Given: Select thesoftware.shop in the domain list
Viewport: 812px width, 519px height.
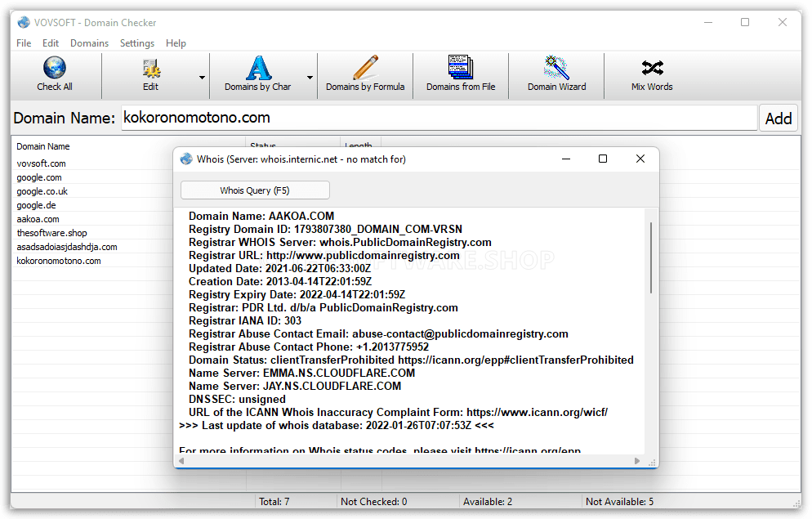Looking at the screenshot, I should [51, 233].
